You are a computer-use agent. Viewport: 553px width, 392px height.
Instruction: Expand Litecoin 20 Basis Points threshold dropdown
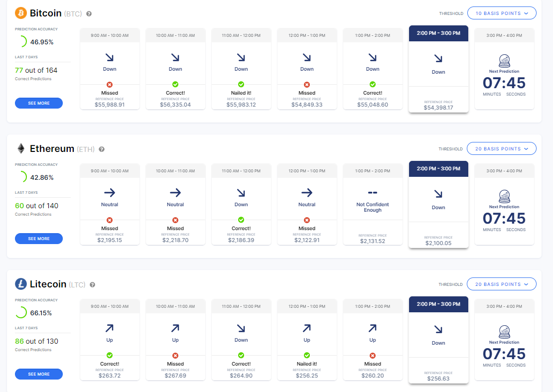click(x=502, y=284)
